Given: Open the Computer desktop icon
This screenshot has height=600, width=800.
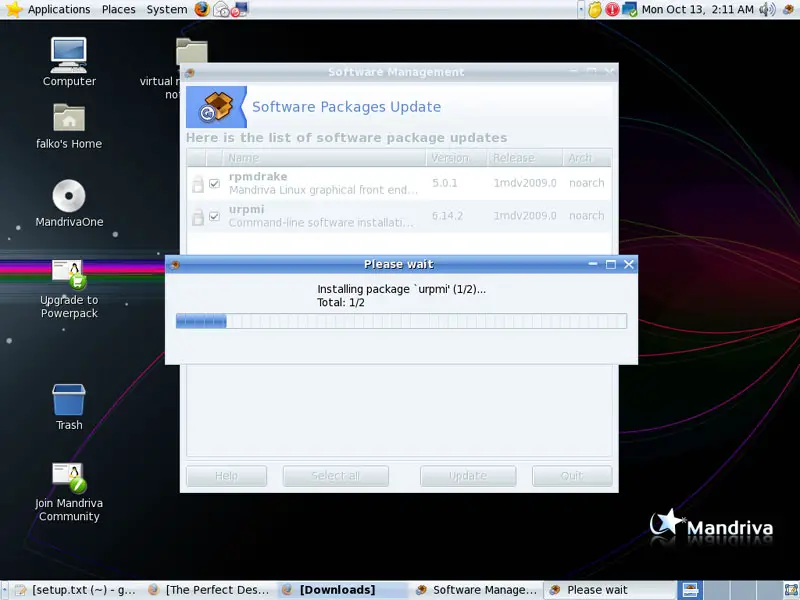Looking at the screenshot, I should [x=69, y=61].
